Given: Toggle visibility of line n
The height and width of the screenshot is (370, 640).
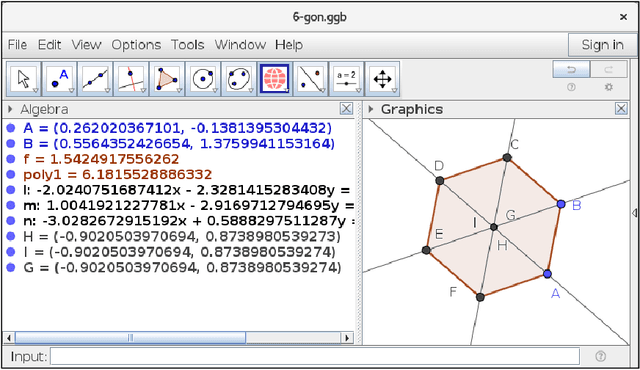Looking at the screenshot, I should [11, 221].
